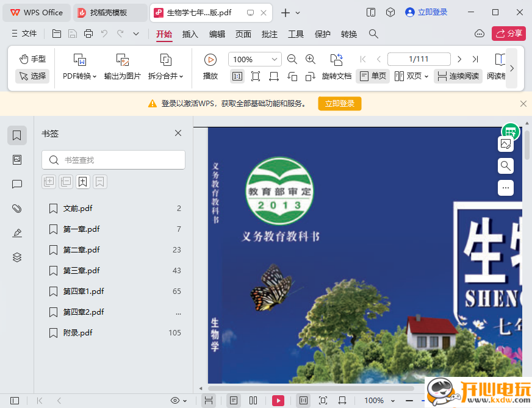The width and height of the screenshot is (532, 408).
Task: Click the 书签查找 search field
Action: point(113,160)
